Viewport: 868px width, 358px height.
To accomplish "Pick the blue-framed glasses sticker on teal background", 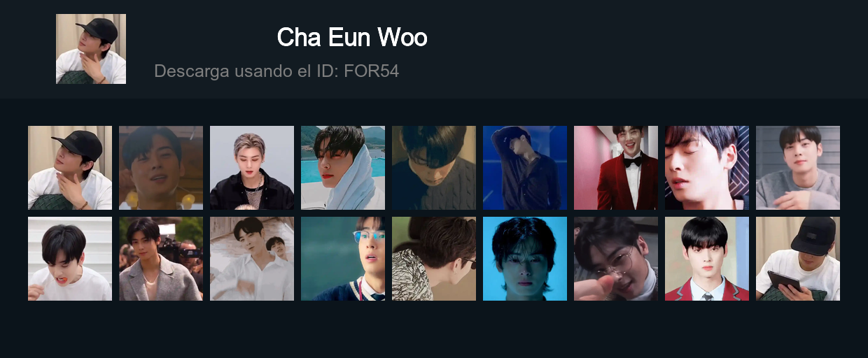I will 343,259.
